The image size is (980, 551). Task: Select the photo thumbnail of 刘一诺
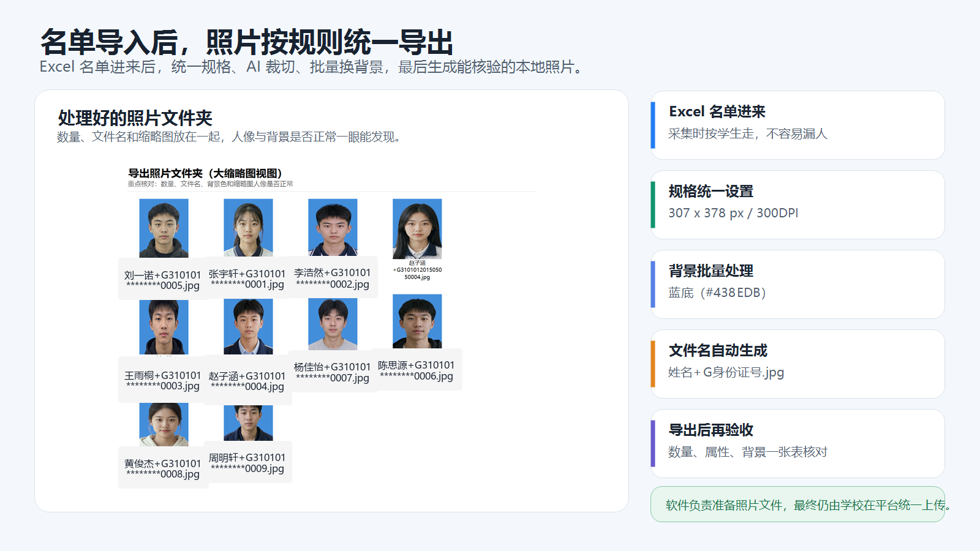(x=164, y=228)
